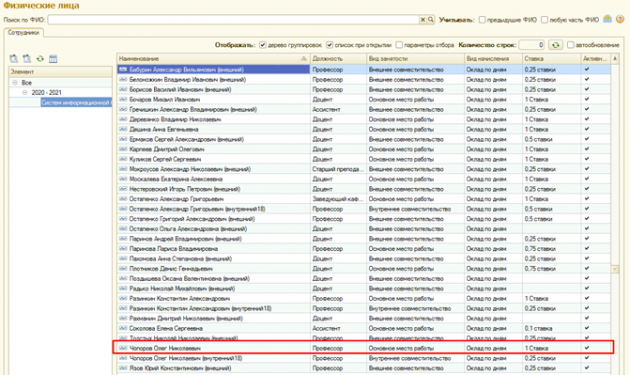Select row Ермаков Сергей Александрович (внешний)
The height and width of the screenshot is (375, 630).
364,139
